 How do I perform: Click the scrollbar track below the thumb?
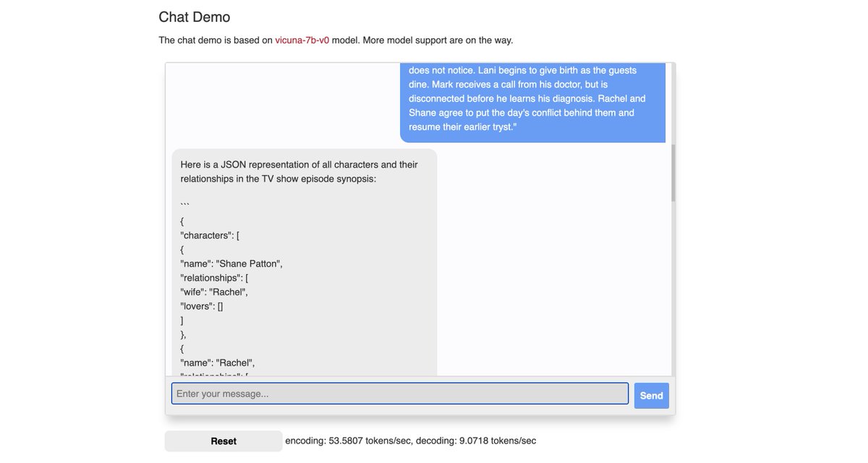(x=673, y=289)
